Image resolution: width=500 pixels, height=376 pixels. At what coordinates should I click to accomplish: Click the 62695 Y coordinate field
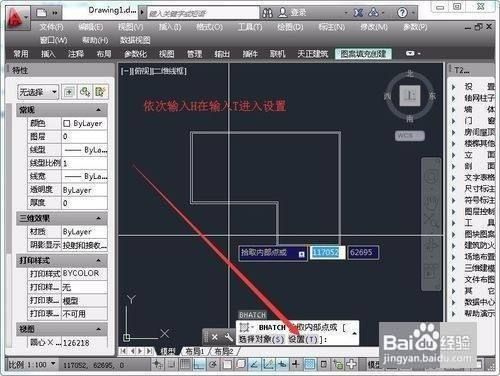coord(363,252)
